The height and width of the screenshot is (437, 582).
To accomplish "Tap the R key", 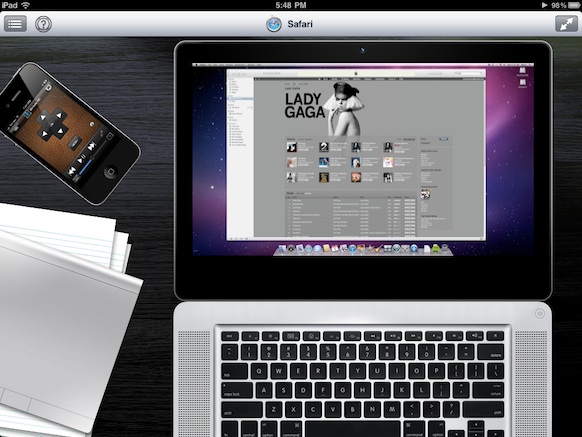I will click(x=318, y=371).
